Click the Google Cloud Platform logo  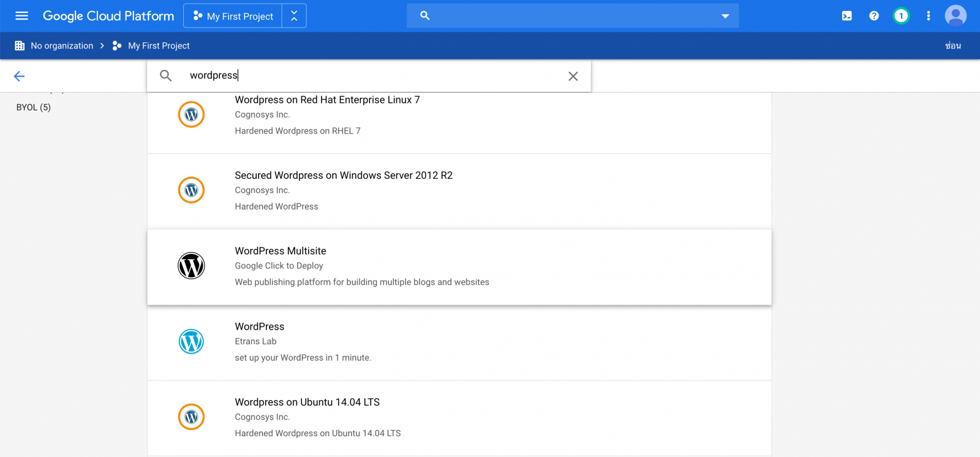point(108,16)
